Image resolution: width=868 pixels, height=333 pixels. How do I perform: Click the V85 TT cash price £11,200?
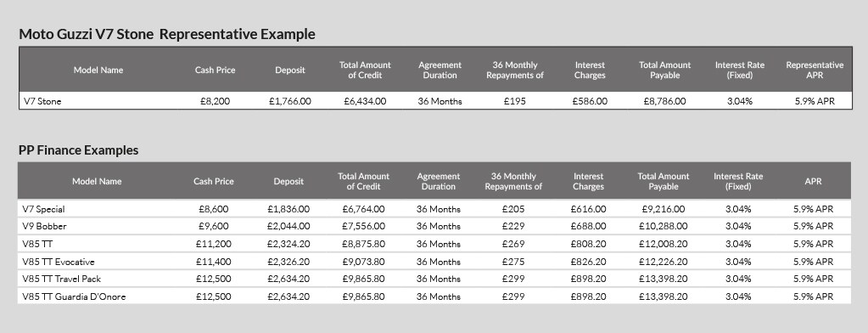(214, 244)
